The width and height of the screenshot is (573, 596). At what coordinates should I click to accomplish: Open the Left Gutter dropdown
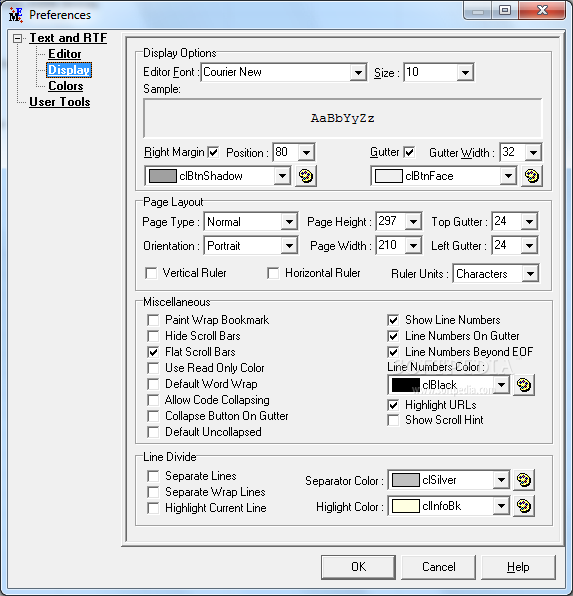(529, 246)
